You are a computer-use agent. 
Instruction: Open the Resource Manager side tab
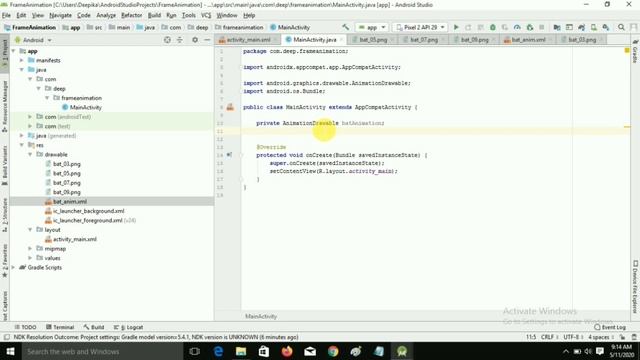(5, 106)
